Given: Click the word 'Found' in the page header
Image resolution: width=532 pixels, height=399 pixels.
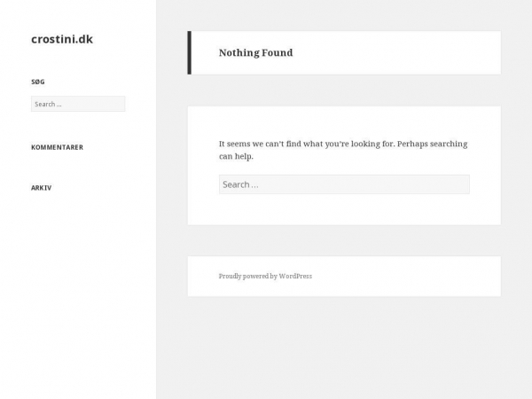Looking at the screenshot, I should click(x=278, y=52).
